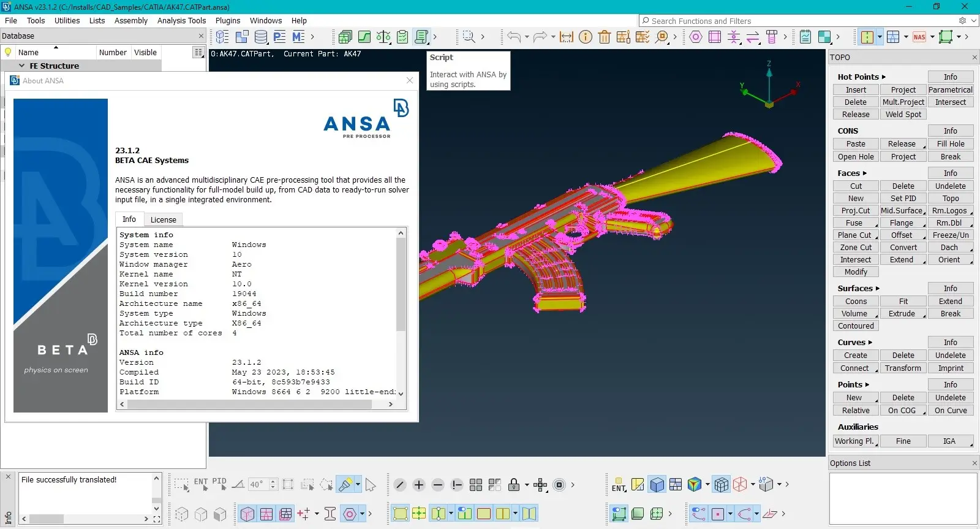Open the flashlight tool dropdown arrow

358,485
